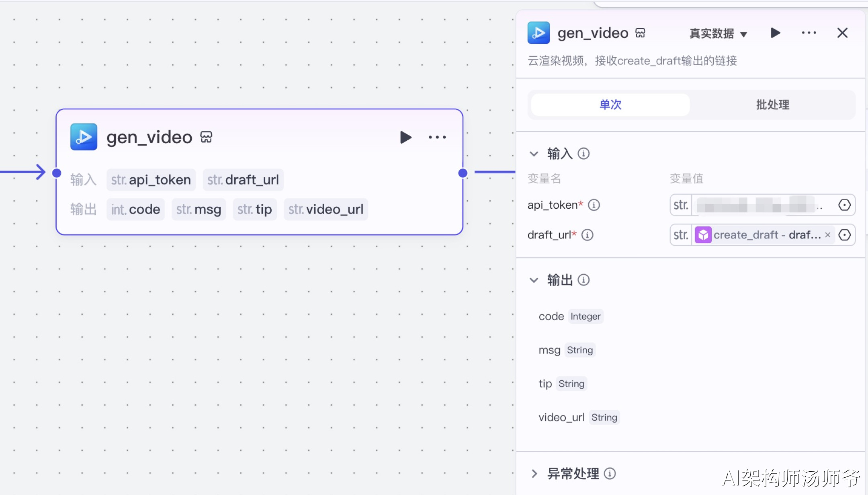This screenshot has width=868, height=495.
Task: Collapse the 输入 section
Action: click(534, 154)
